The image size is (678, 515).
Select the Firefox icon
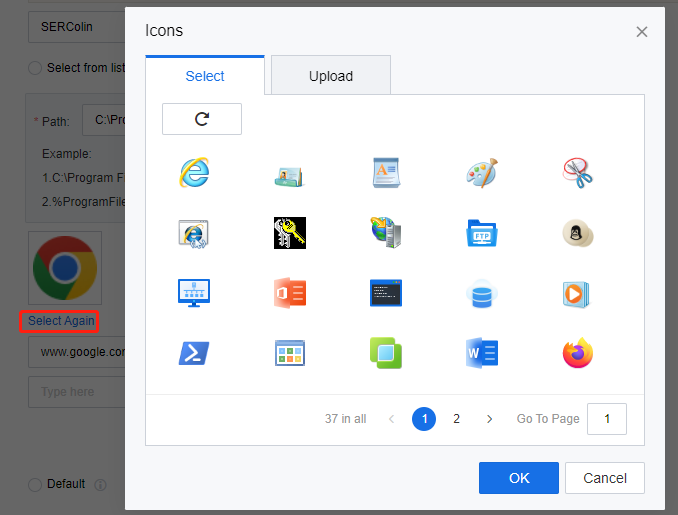coord(578,353)
